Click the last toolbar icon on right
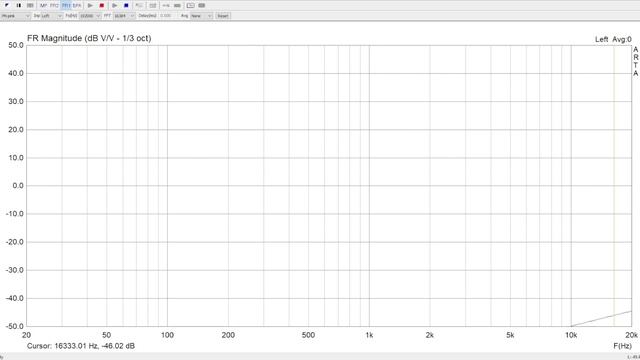Image resolution: width=640 pixels, height=360 pixels. click(x=202, y=5)
